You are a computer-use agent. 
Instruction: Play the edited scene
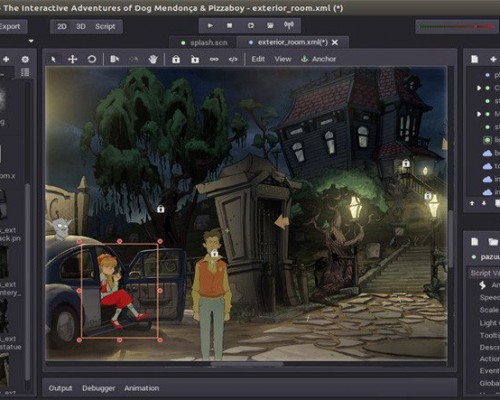pyautogui.click(x=251, y=25)
